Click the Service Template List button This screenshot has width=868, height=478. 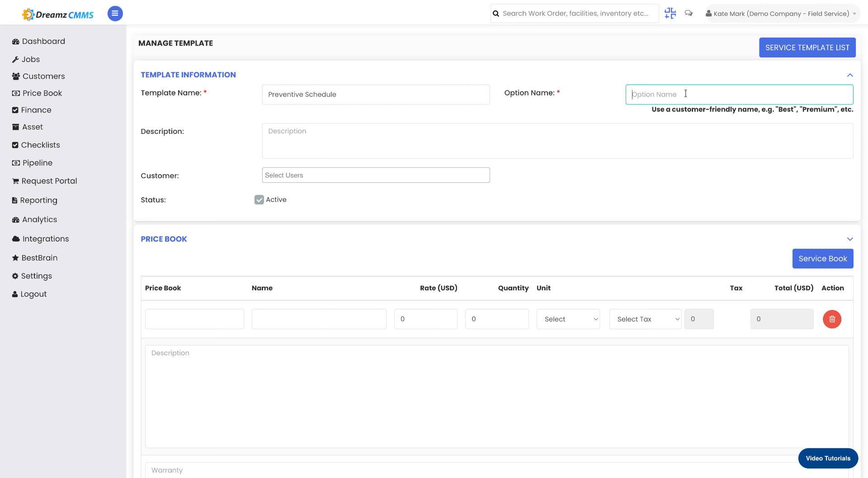tap(807, 47)
